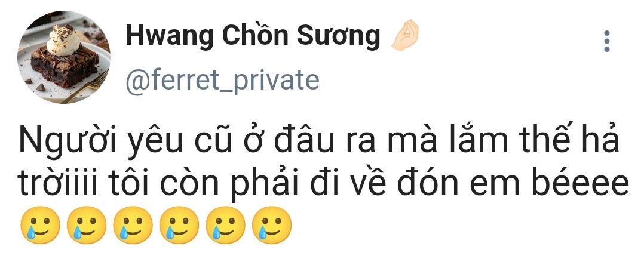Open the @ferret_private handle link
Image resolution: width=644 pixels, height=265 pixels.
click(222, 81)
